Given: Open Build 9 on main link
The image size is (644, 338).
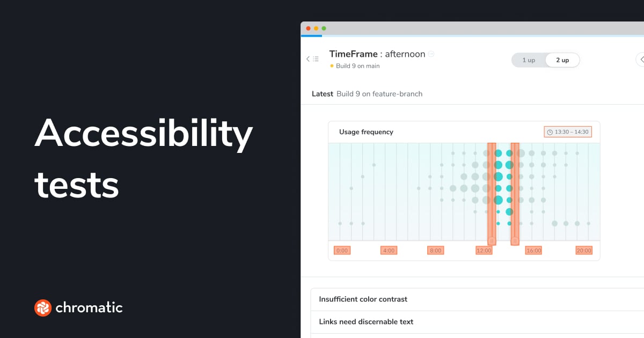Looking at the screenshot, I should pos(357,66).
